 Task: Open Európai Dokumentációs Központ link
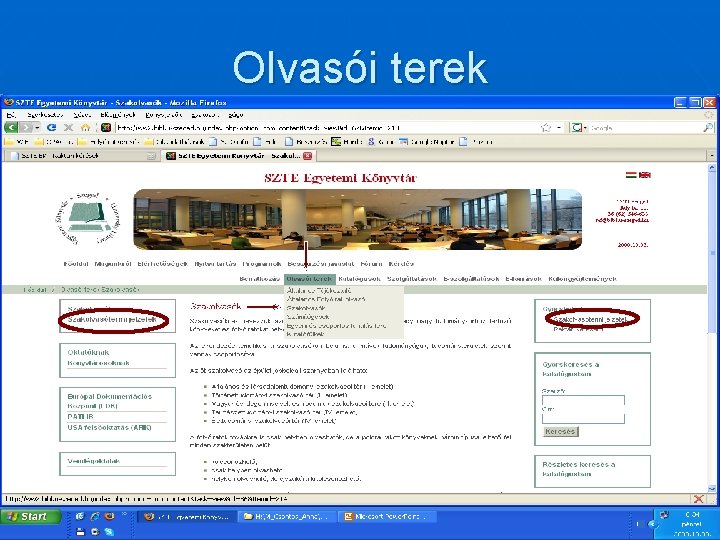[x=109, y=401]
